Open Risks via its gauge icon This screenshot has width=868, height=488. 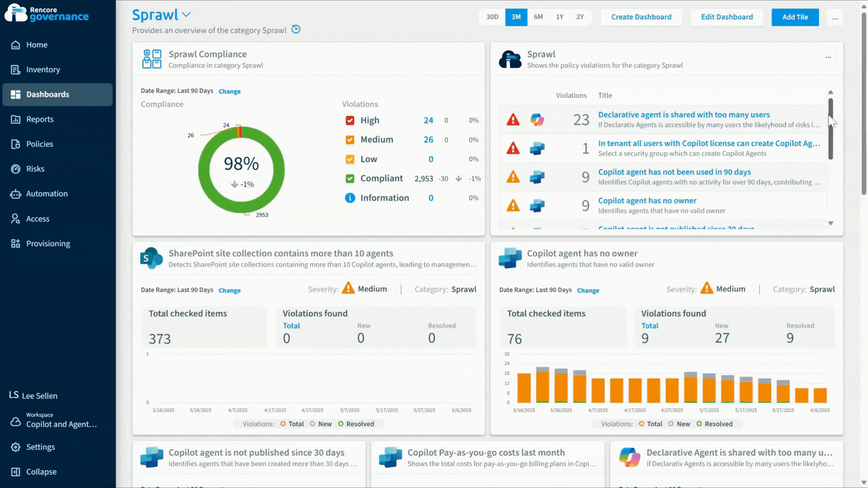(x=15, y=169)
